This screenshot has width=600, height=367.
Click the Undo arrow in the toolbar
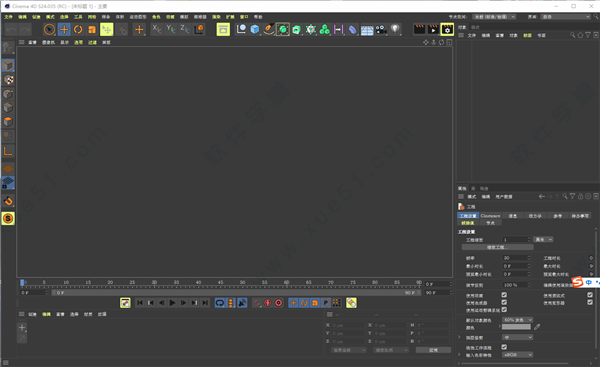(x=11, y=29)
